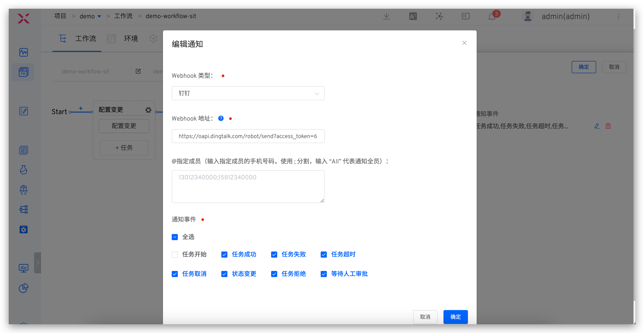Click the + 任务 add task button
This screenshot has height=333, width=644.
coord(124,147)
